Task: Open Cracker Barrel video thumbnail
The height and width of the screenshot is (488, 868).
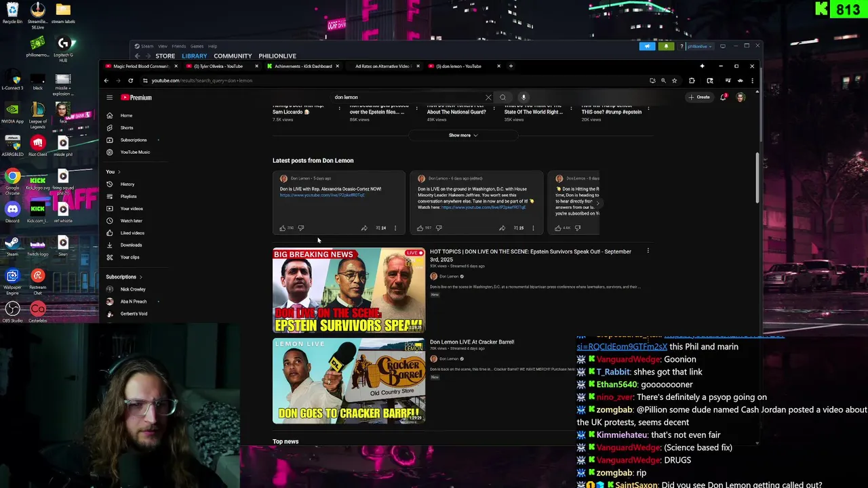Action: (349, 382)
